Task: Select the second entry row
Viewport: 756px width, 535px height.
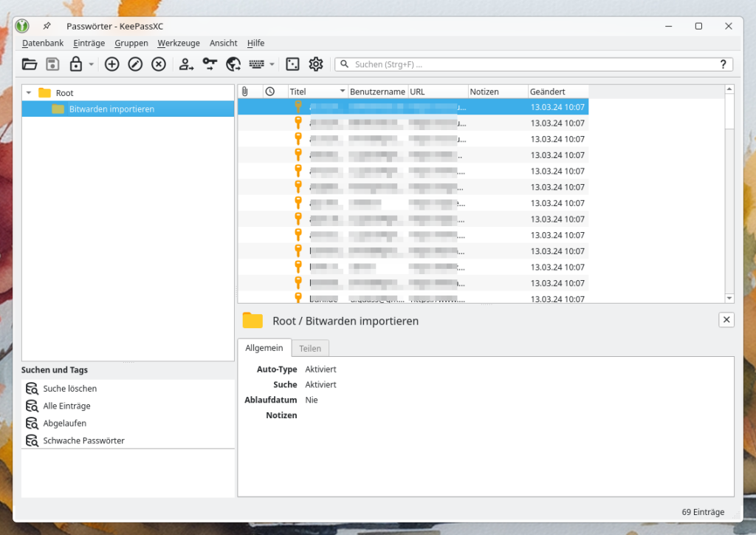Action: [x=413, y=123]
